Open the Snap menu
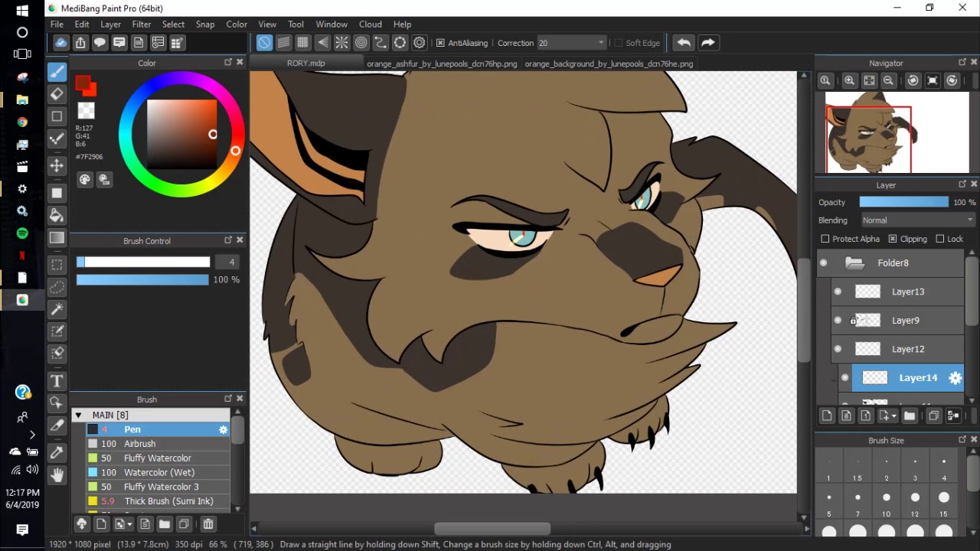 [205, 24]
